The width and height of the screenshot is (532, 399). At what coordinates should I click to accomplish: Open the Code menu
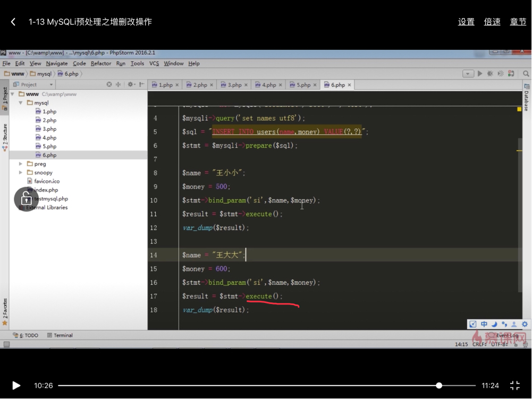(x=79, y=63)
